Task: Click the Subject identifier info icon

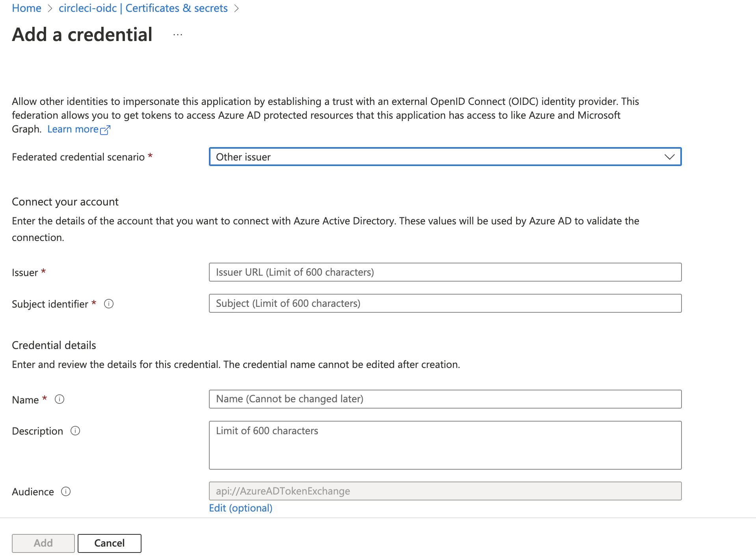Action: (x=109, y=304)
